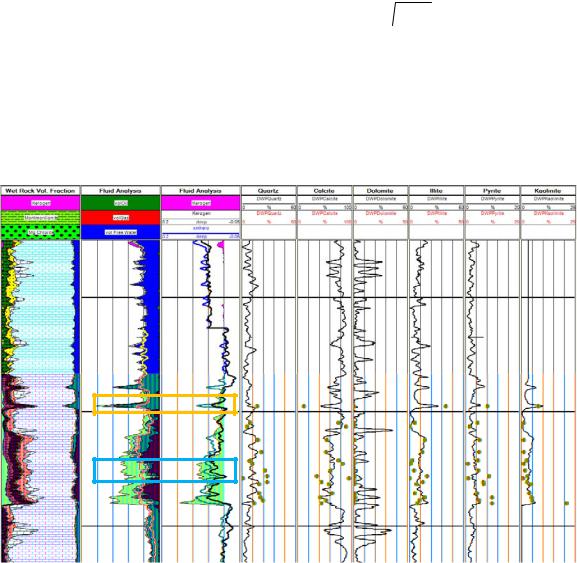The width and height of the screenshot is (577, 563).
Task: Select the red DWPIllite curve label
Action: (436, 213)
